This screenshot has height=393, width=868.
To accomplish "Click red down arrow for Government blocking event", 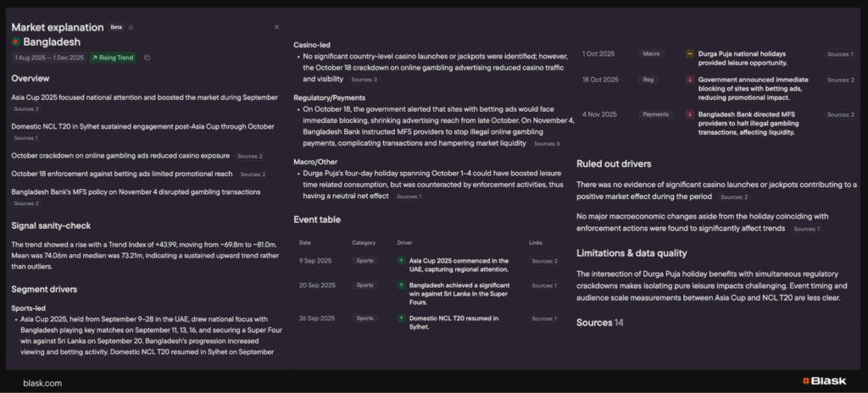I will (x=690, y=80).
